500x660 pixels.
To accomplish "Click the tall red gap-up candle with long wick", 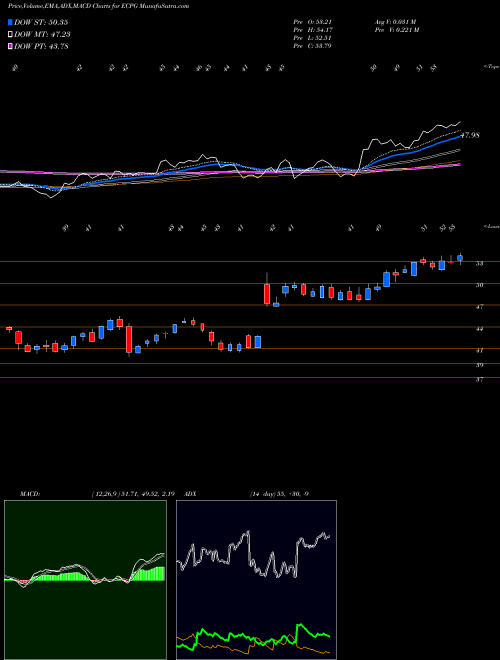I will pos(267,290).
